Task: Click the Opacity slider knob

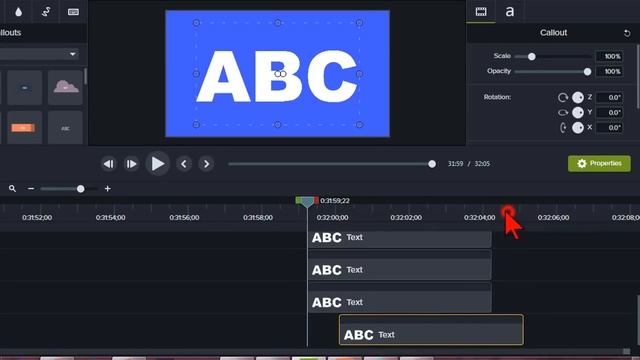Action: (x=587, y=72)
